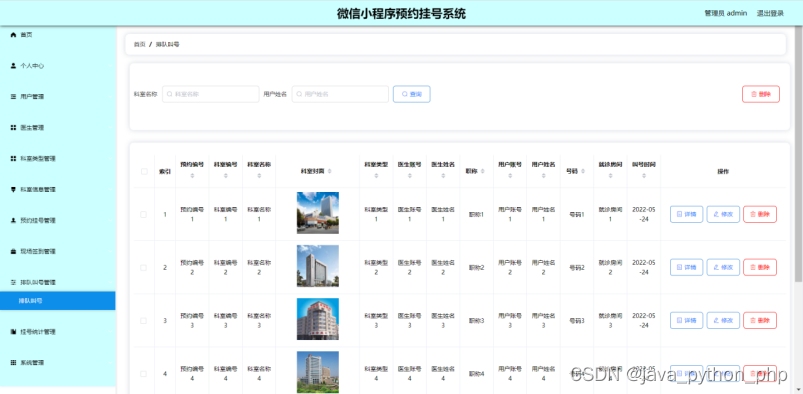The width and height of the screenshot is (803, 394).
Task: Click the user icon beside 预约挂号管理
Action: coord(14,220)
